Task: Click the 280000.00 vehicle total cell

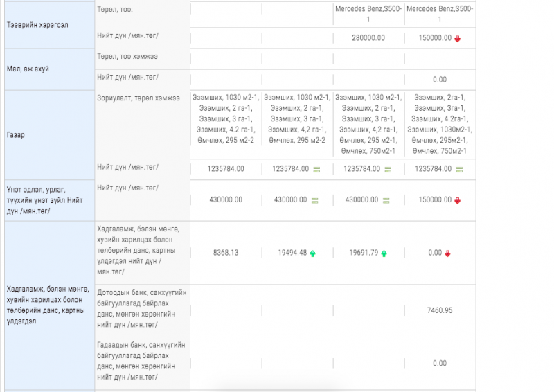Action: pos(368,38)
